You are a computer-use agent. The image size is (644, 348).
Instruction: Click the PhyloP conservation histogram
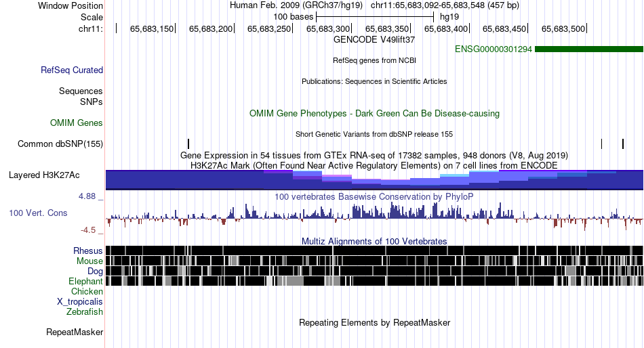[374, 216]
